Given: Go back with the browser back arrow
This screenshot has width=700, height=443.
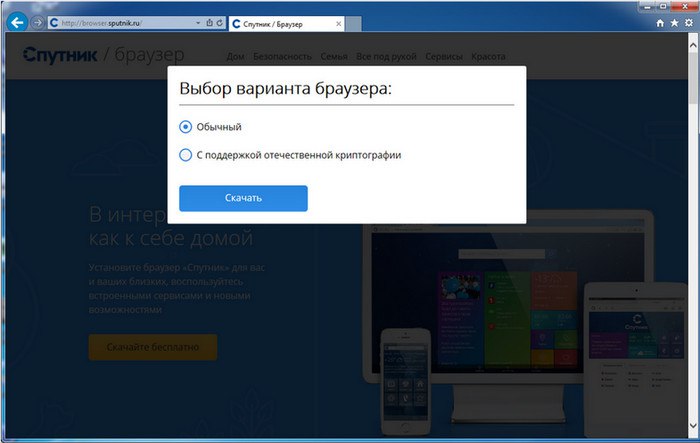Looking at the screenshot, I should click(x=17, y=22).
